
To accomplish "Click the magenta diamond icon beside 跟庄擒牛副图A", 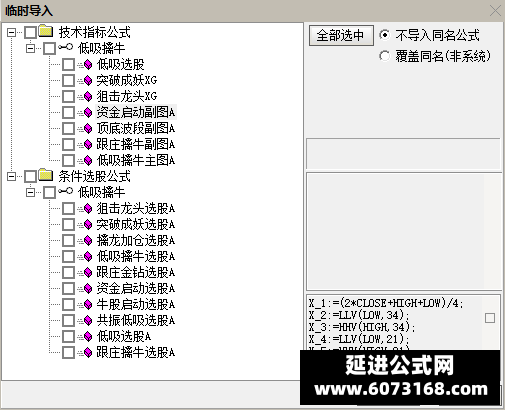I will pos(88,144).
